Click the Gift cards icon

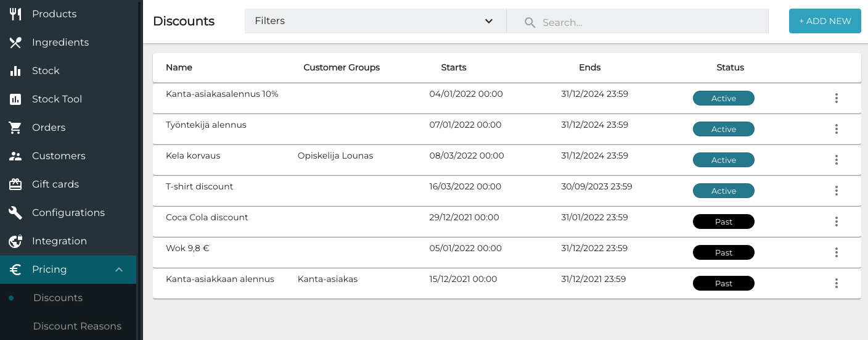15,185
